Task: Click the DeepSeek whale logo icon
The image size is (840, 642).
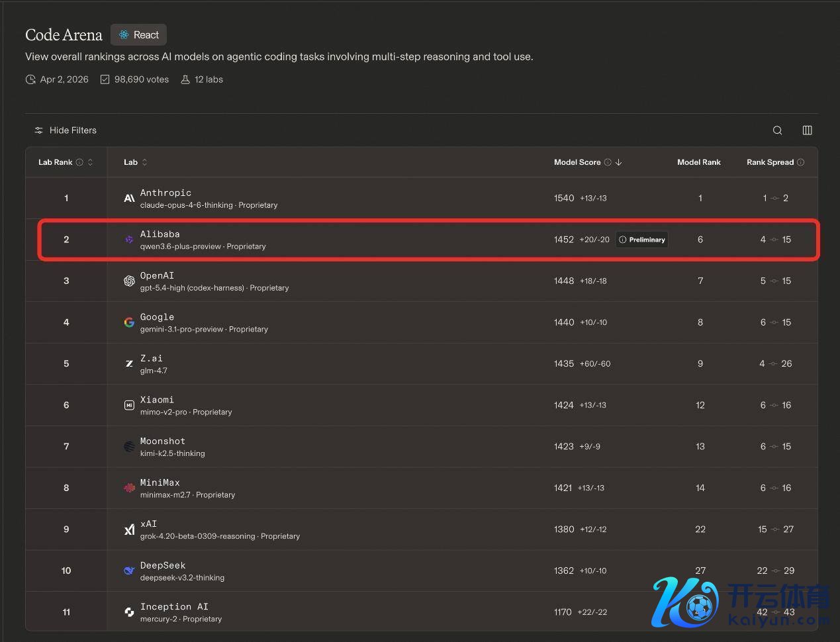Action: coord(129,571)
